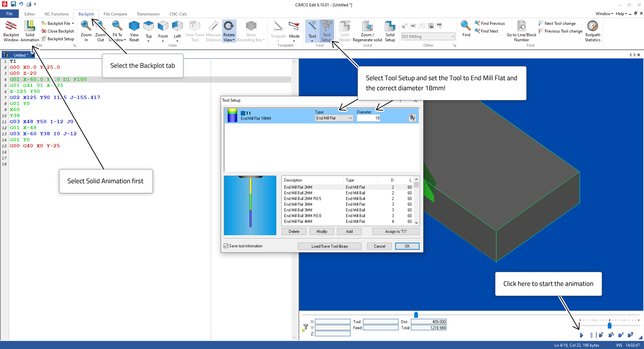Open the tool Type dropdown
Viewport: 644px width, 349px height.
334,118
